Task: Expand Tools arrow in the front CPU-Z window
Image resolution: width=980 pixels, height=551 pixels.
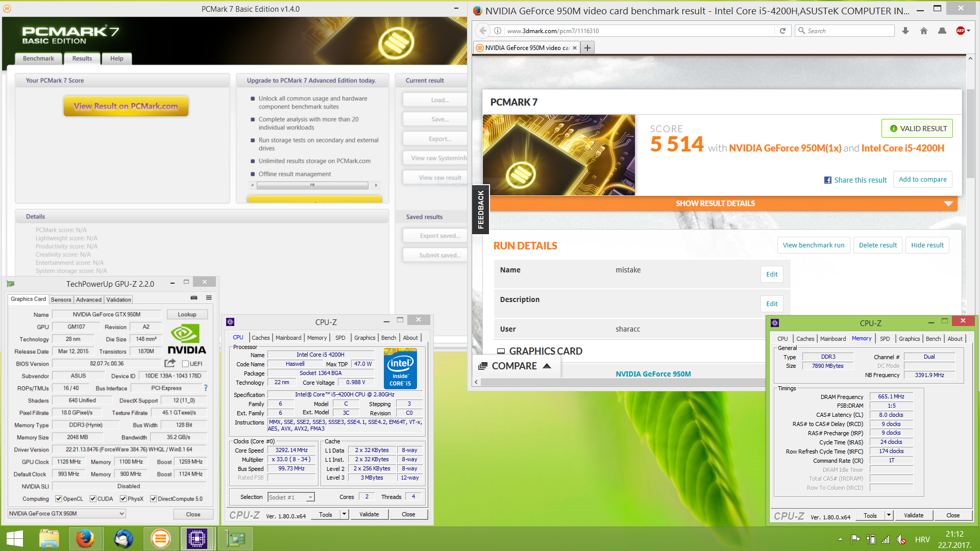Action: click(345, 514)
